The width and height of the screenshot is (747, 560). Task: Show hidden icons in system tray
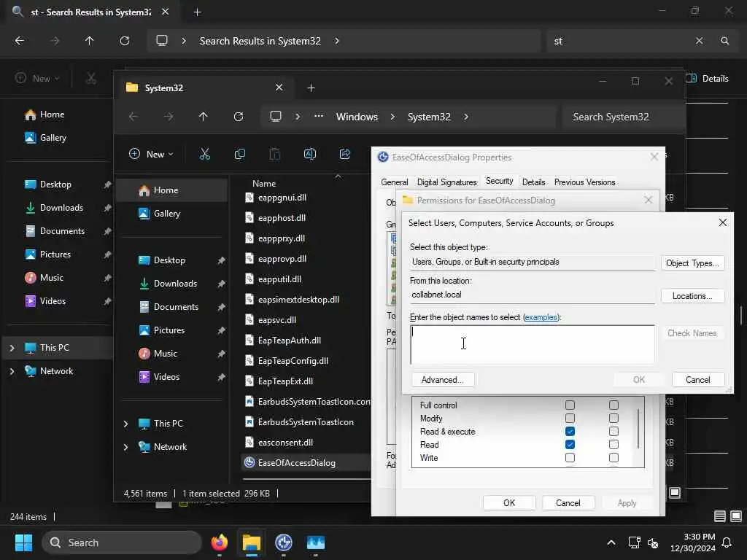[611, 542]
